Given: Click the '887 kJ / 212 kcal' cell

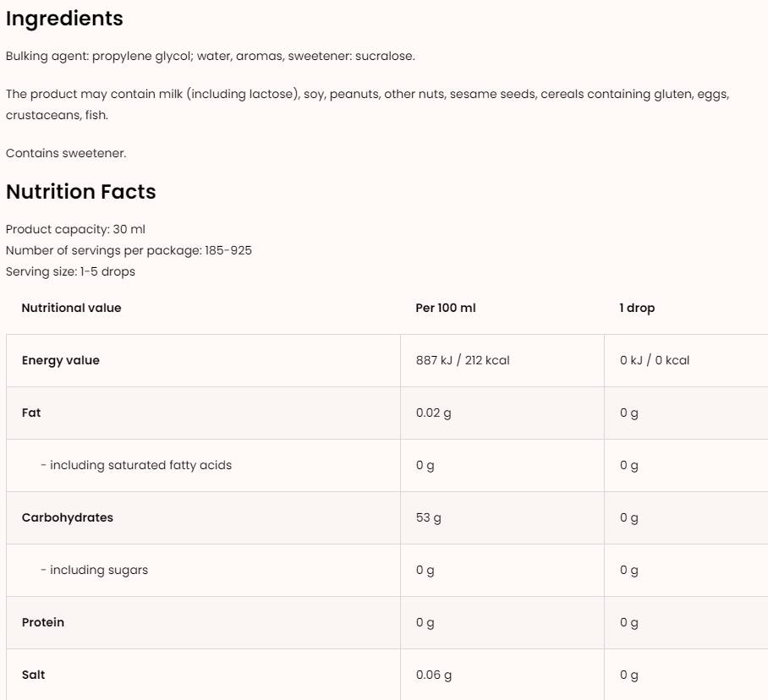Looking at the screenshot, I should coord(463,360).
